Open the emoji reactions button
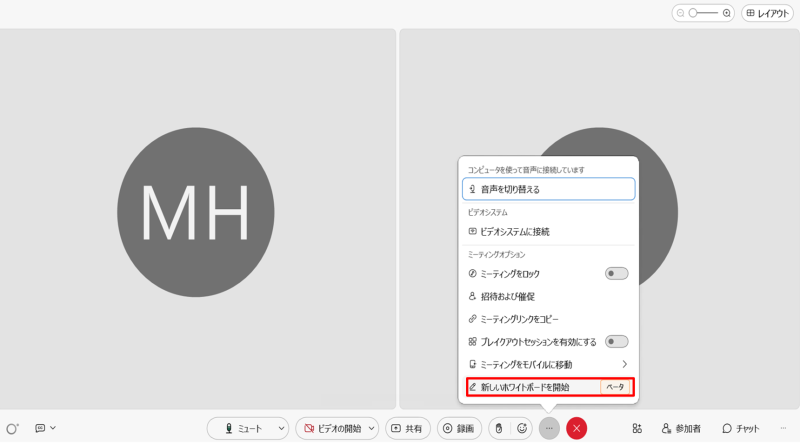Image resolution: width=800 pixels, height=445 pixels. [x=522, y=428]
